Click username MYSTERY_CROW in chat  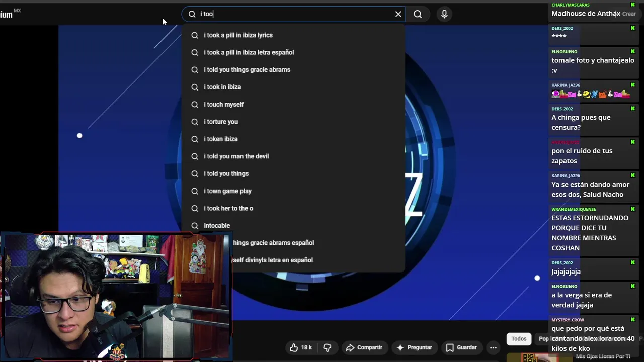pyautogui.click(x=568, y=320)
